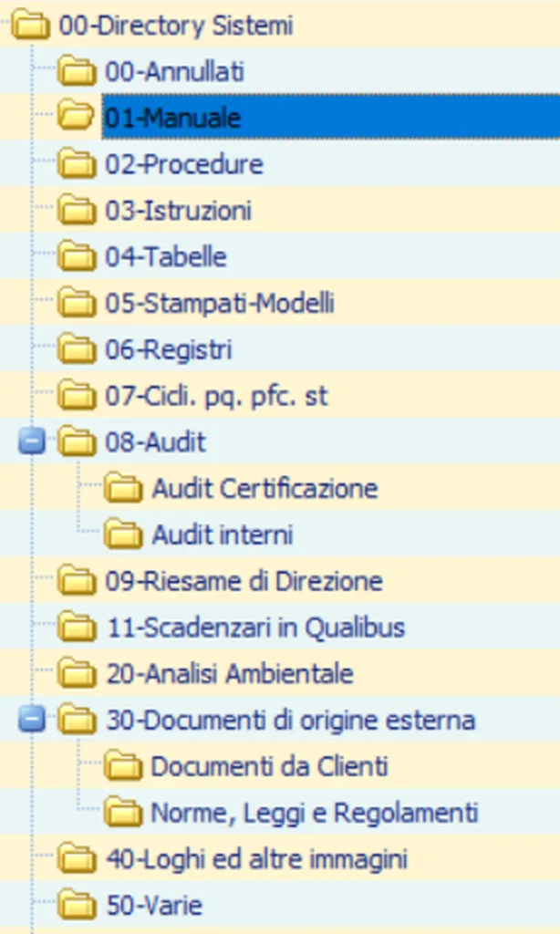Click the 06-Registri folder icon
The image size is (560, 934).
[76, 349]
